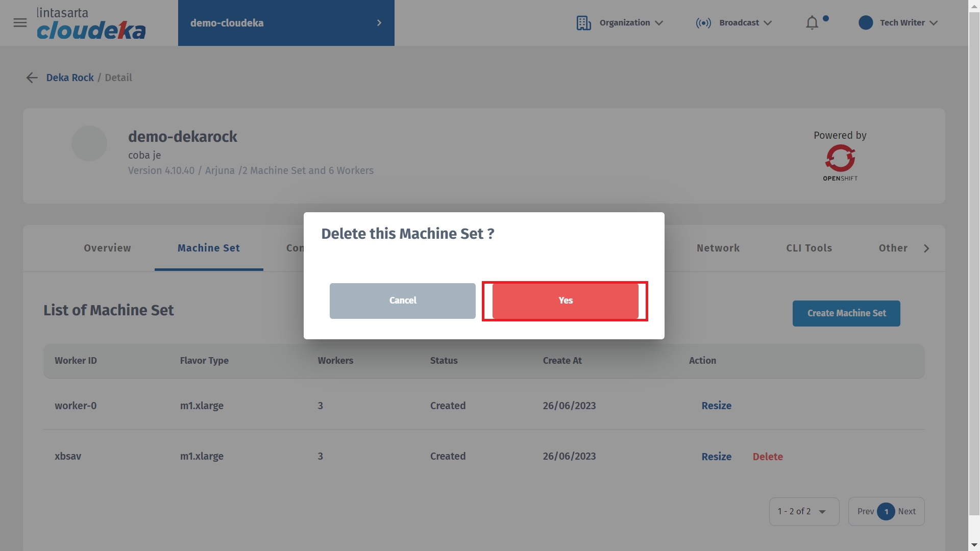Image resolution: width=980 pixels, height=551 pixels.
Task: Open the notification bell
Action: point(812,23)
